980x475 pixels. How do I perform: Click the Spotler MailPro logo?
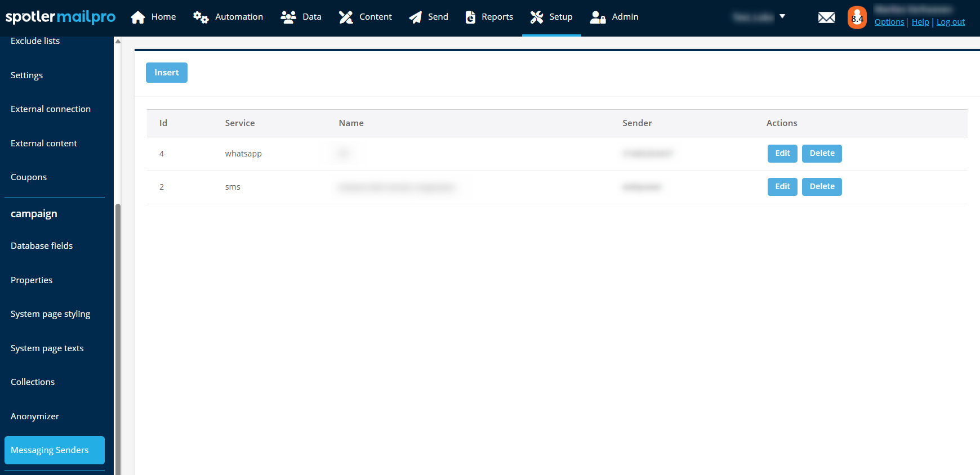(60, 17)
